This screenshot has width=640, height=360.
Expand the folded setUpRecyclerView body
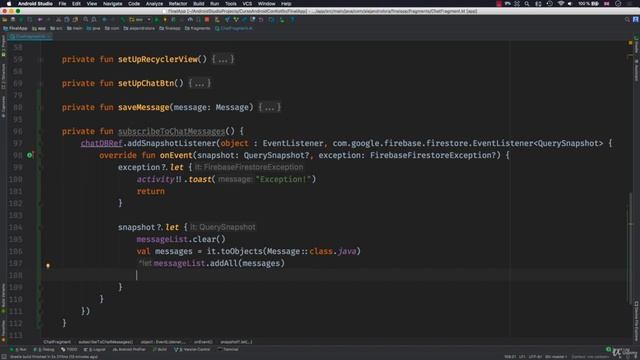click(x=223, y=59)
